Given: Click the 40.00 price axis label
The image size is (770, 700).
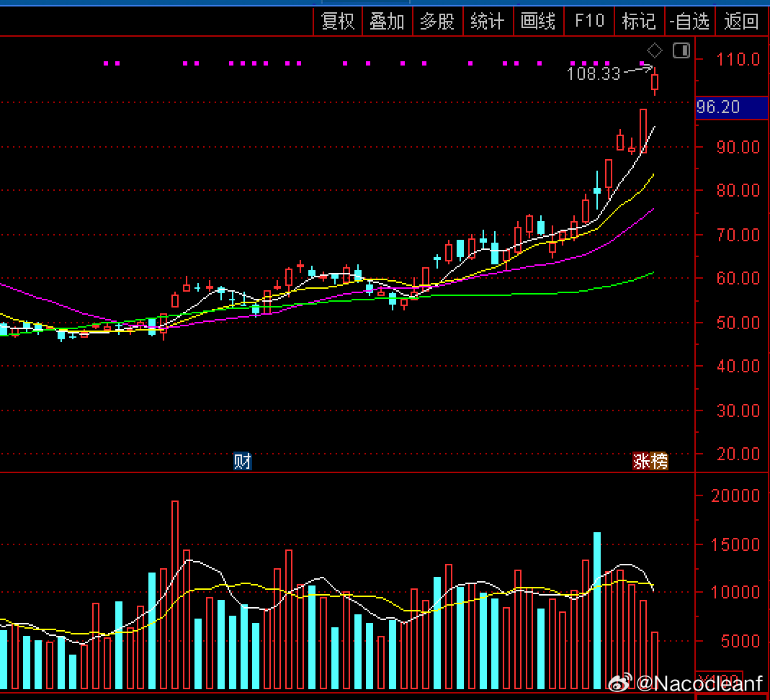Looking at the screenshot, I should tap(738, 366).
